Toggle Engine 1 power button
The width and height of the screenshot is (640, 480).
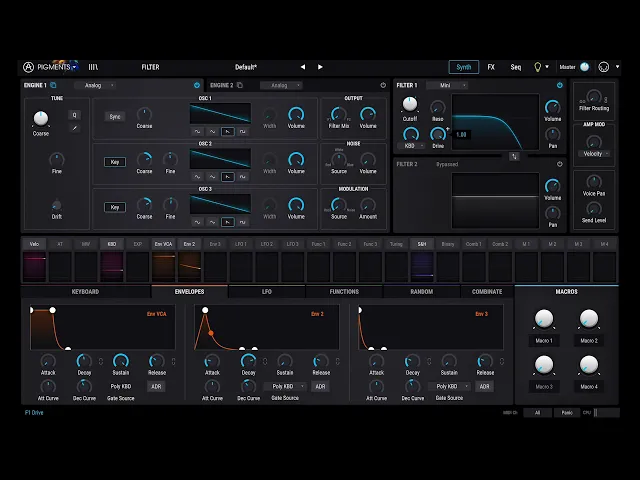(197, 85)
